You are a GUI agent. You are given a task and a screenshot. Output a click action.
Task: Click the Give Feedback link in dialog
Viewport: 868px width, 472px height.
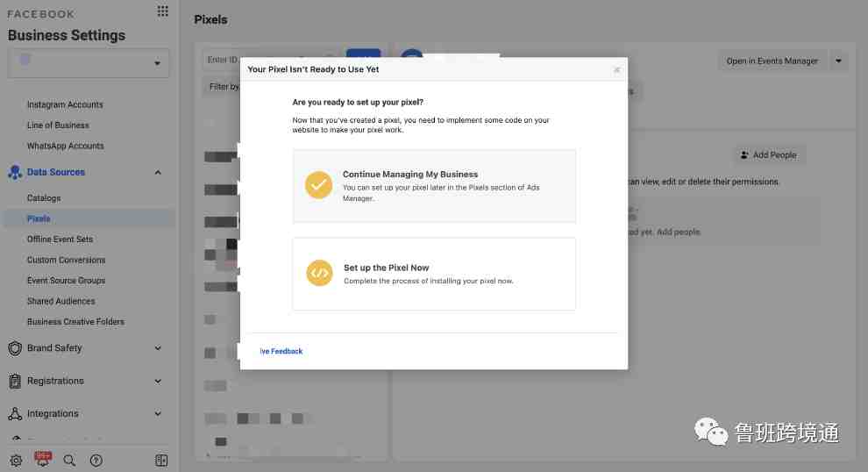point(281,351)
